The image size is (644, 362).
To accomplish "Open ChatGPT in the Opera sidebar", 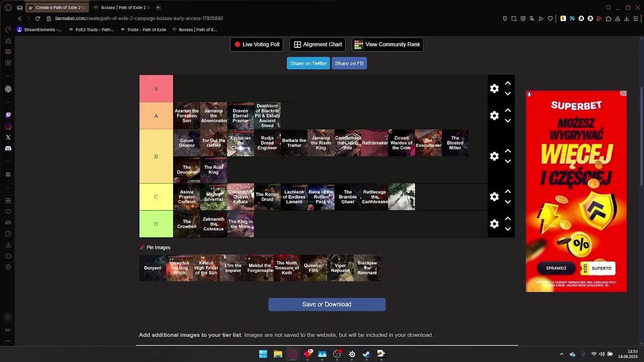I will pos(8,89).
